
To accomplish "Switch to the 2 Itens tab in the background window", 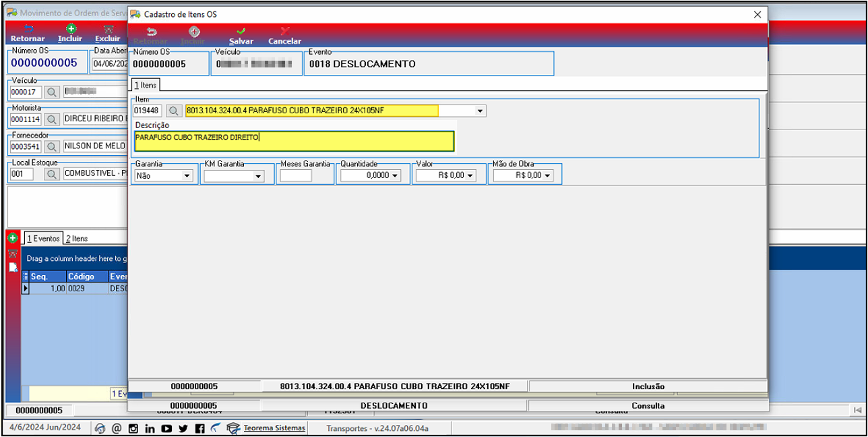I will 77,239.
